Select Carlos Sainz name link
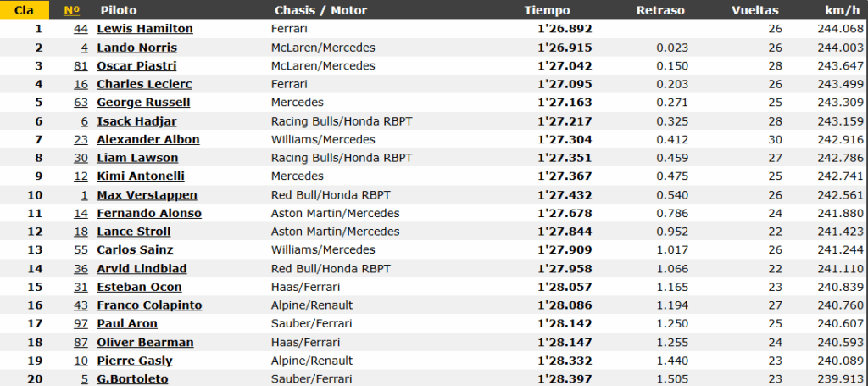 (135, 249)
